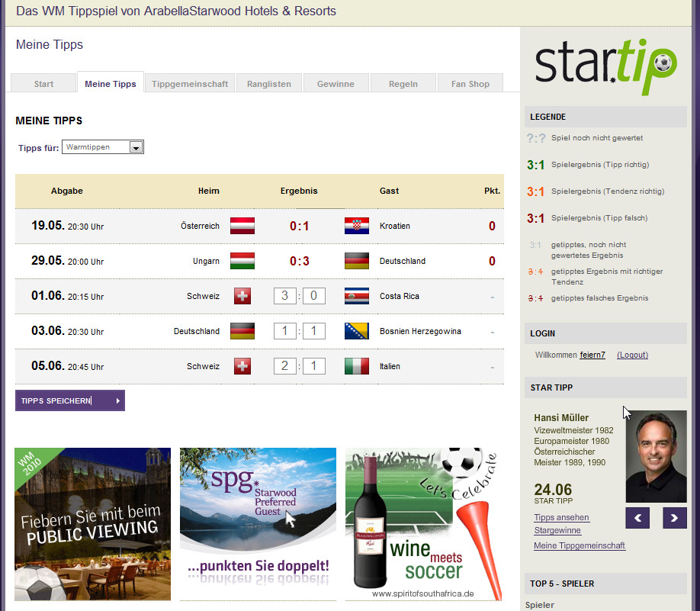700x611 pixels.
Task: Click the Hansi Müller photo
Action: (656, 456)
